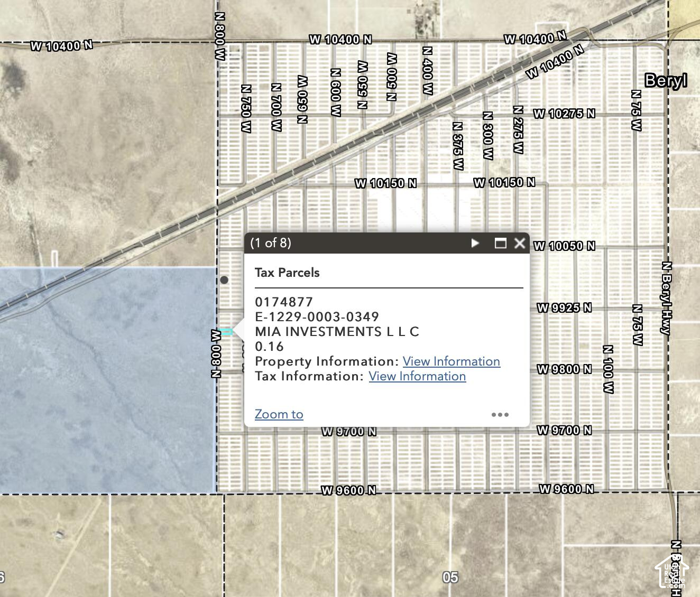Screen dimensions: 700x597
Task: Open Property Information View Information link
Action: tap(452, 361)
